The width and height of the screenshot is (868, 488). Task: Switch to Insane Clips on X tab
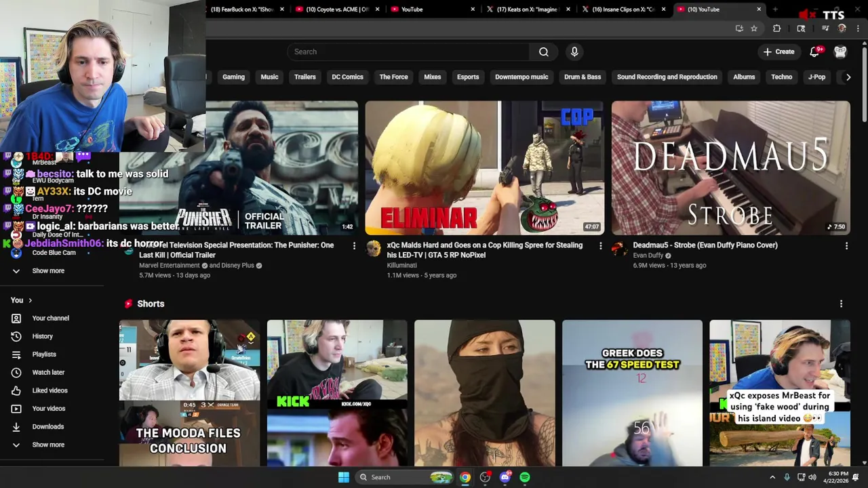point(623,9)
